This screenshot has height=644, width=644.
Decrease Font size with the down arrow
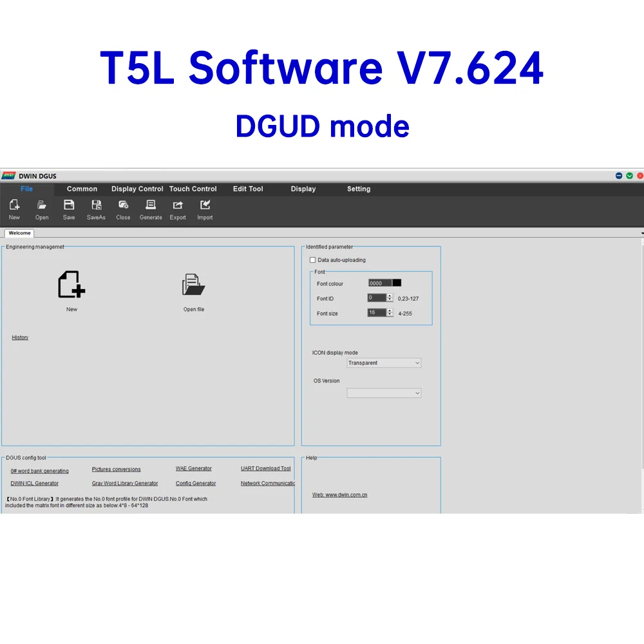(x=390, y=315)
